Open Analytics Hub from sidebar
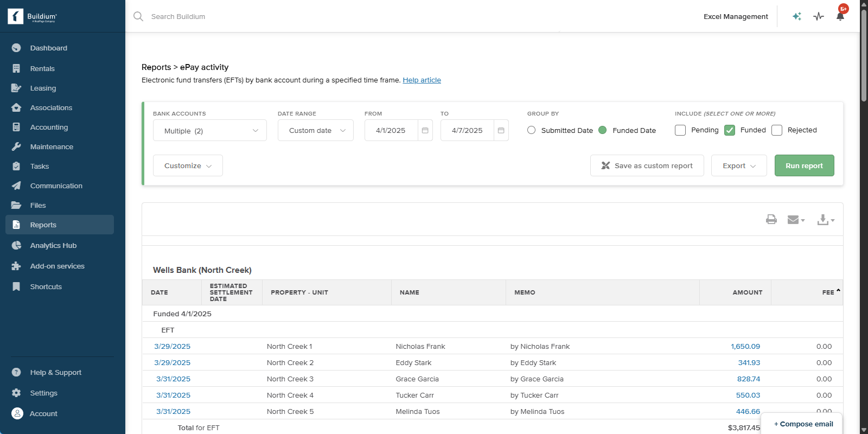The width and height of the screenshot is (868, 434). pyautogui.click(x=53, y=246)
